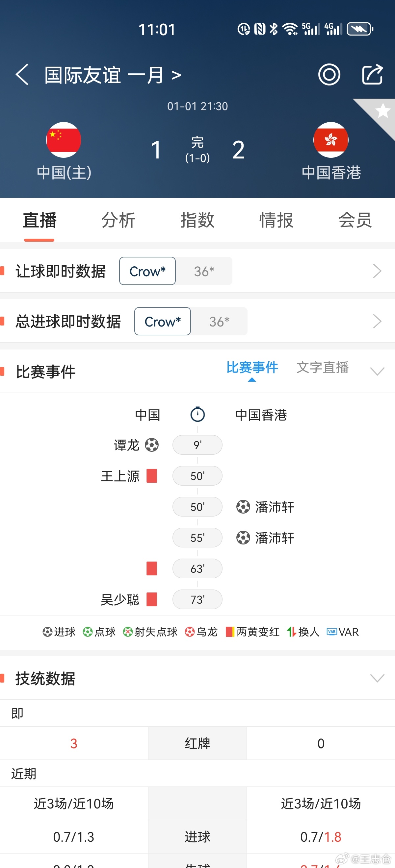Toggle the favorite star in corner

click(383, 111)
